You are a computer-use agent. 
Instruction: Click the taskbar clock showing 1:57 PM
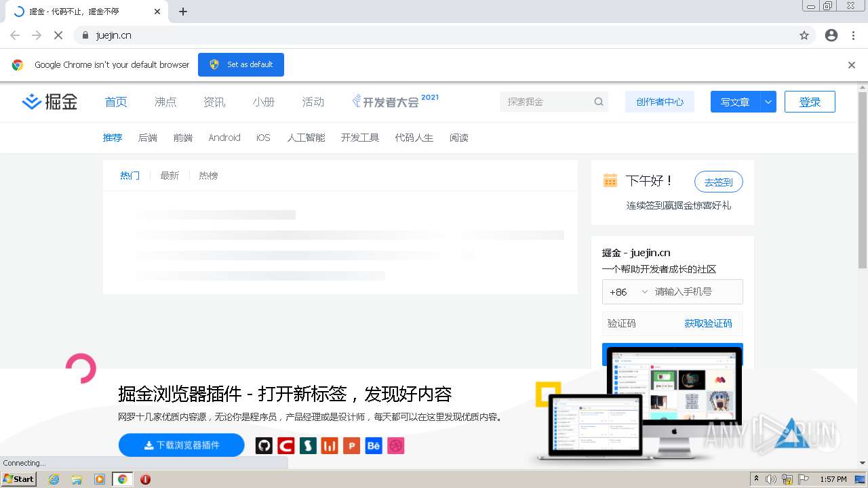pos(833,479)
